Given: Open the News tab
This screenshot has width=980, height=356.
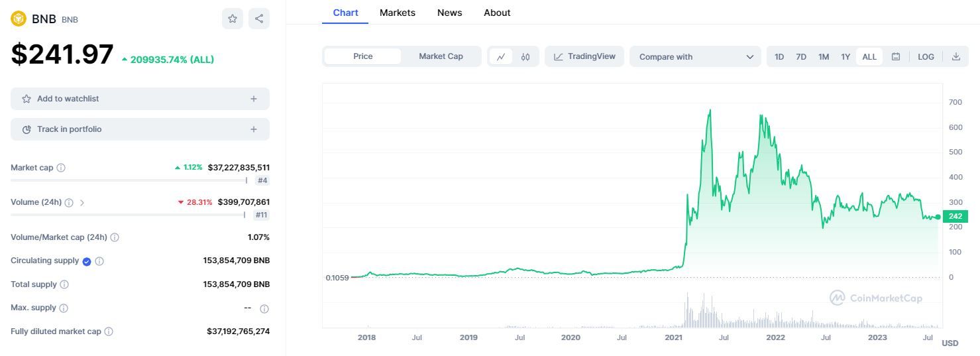Looking at the screenshot, I should (x=449, y=13).
